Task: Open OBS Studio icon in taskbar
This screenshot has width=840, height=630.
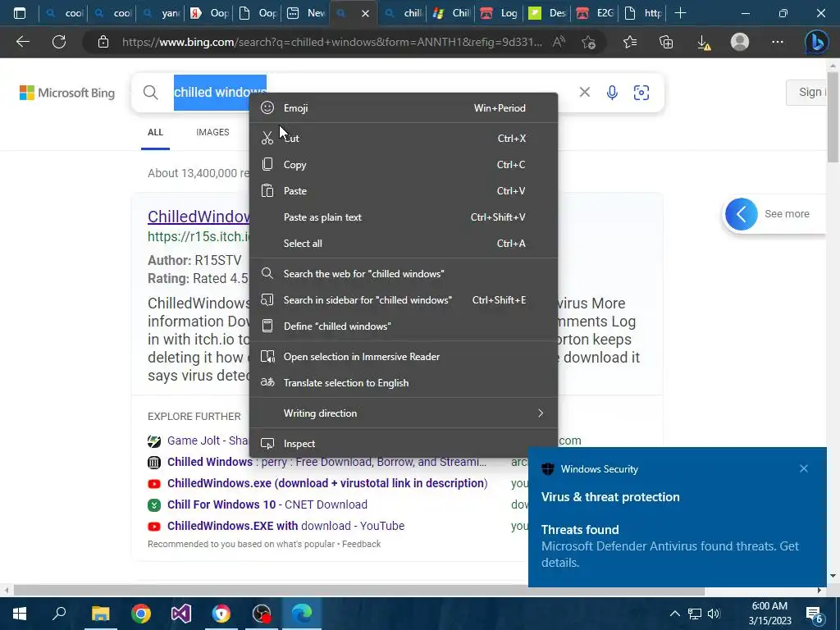Action: [262, 614]
